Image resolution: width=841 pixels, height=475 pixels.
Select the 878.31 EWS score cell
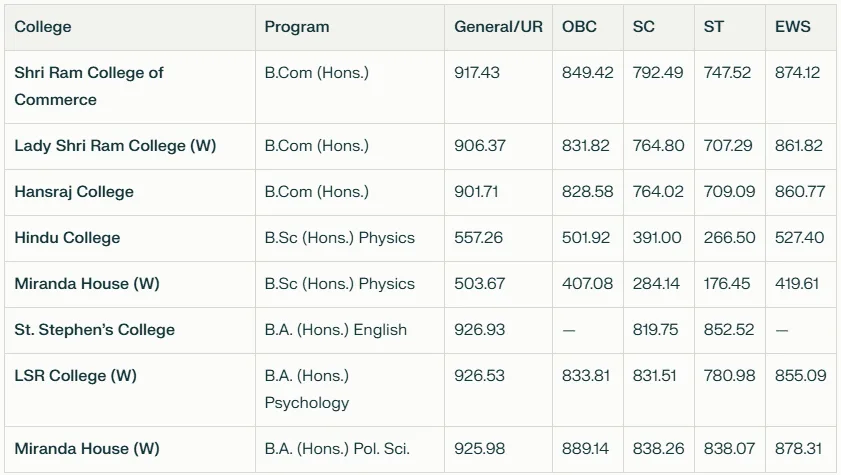point(801,449)
